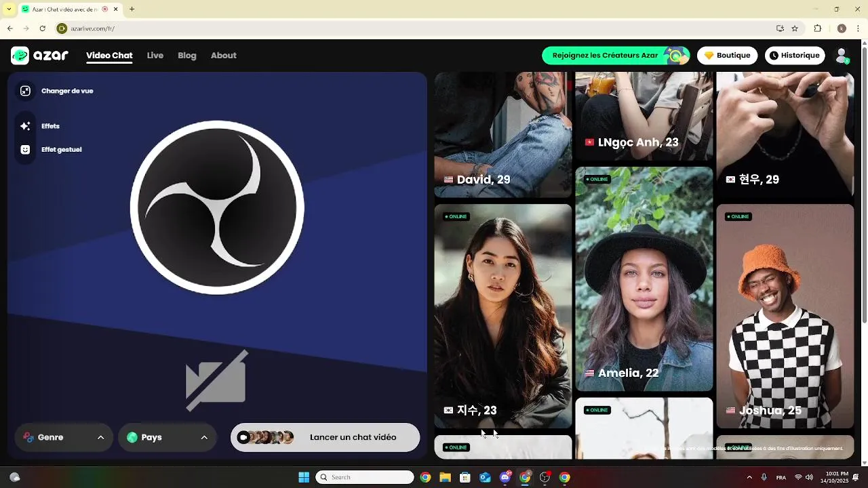868x488 pixels.
Task: Expand the Pays country dropdown
Action: click(167, 438)
